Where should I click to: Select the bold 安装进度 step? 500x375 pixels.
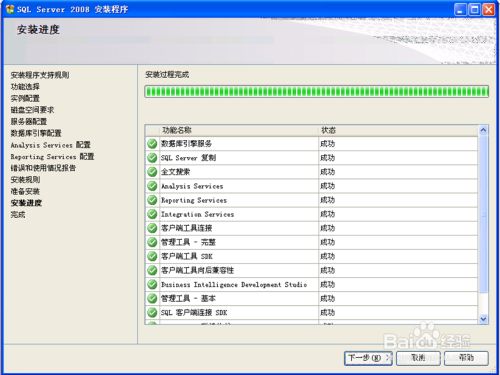tap(26, 203)
